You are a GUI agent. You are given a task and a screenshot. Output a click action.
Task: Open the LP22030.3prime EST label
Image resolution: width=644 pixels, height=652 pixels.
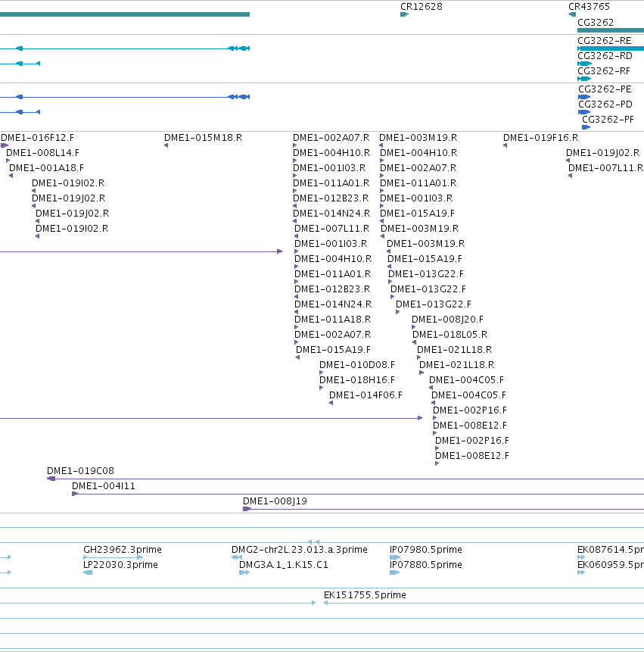click(x=120, y=565)
